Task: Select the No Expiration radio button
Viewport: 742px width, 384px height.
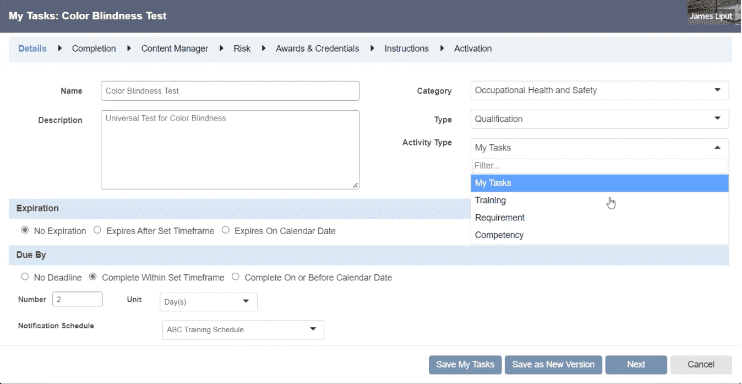Action: coord(25,231)
